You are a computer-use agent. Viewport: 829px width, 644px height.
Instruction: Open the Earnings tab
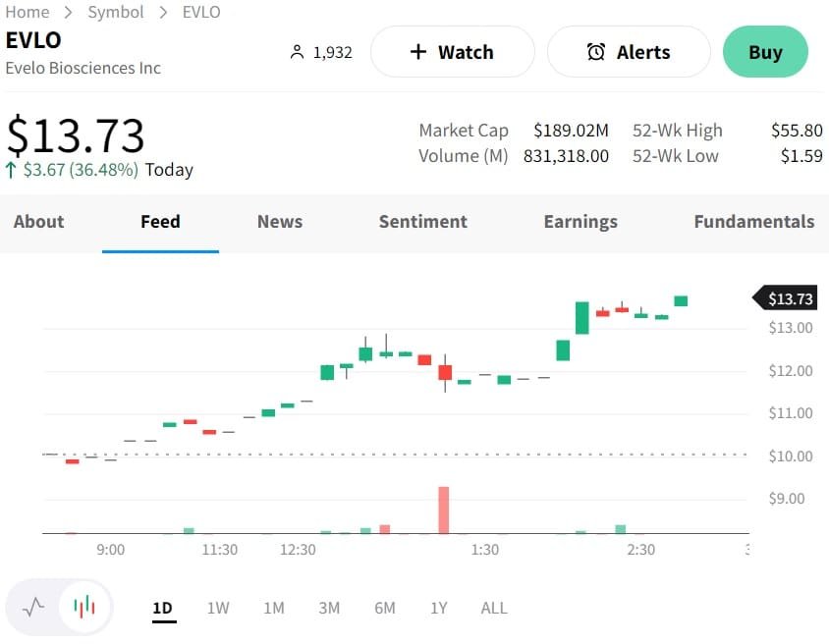pyautogui.click(x=580, y=222)
